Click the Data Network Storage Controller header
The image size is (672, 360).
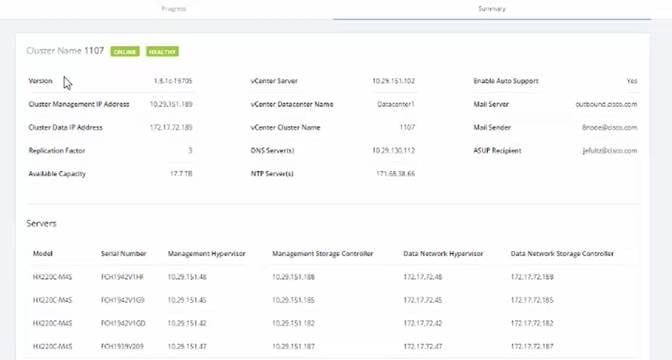[562, 254]
